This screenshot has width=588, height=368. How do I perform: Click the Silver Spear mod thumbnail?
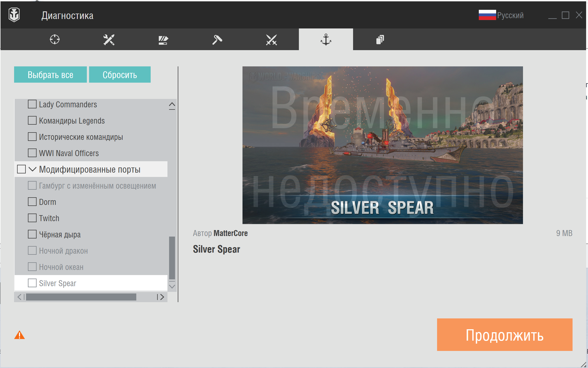382,145
